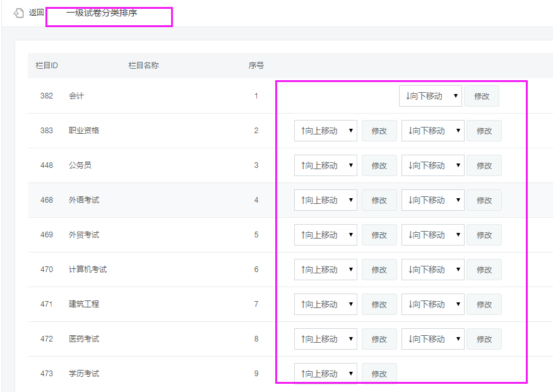
Task: Click 修改 after 向下移动 in 公务员 row
Action: (x=484, y=165)
